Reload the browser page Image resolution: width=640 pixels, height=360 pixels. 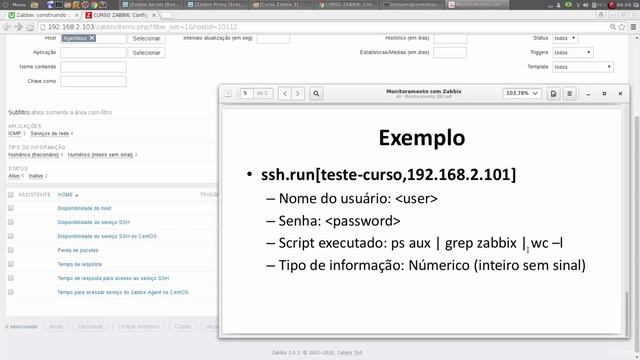[x=30, y=27]
